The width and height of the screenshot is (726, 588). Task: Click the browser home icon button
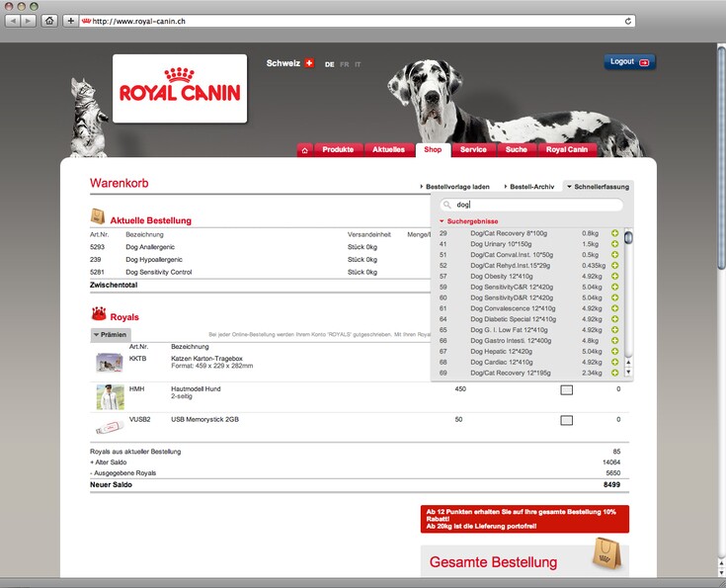coord(49,21)
